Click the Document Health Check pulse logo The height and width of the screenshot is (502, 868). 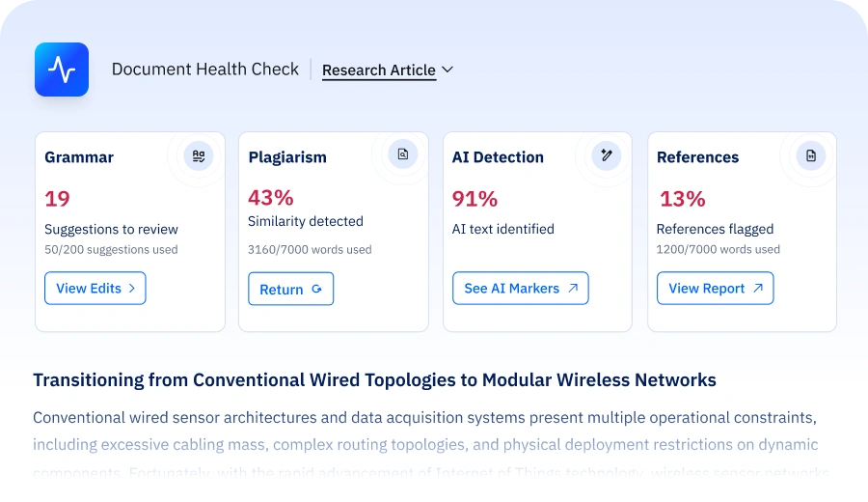tap(62, 70)
